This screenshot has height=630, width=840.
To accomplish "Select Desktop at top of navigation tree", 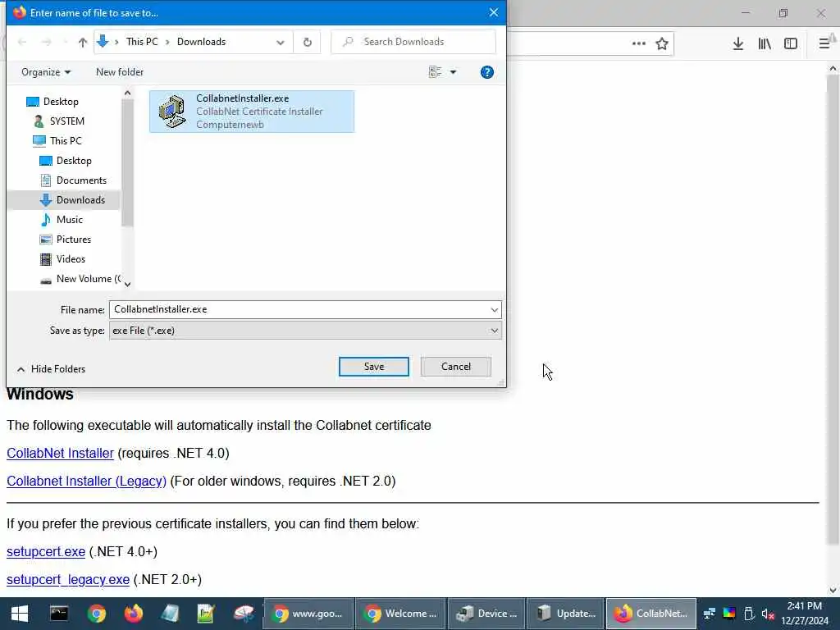I will click(x=52, y=102).
